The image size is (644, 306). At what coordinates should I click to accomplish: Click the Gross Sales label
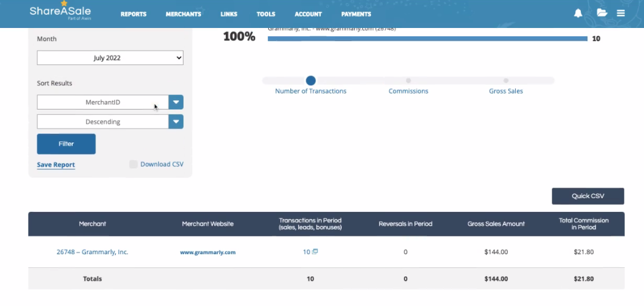506,91
